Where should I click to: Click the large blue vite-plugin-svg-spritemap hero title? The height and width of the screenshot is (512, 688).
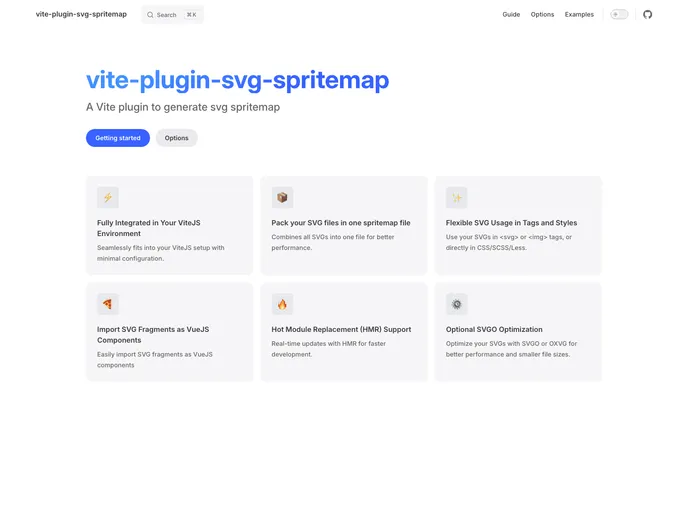pyautogui.click(x=237, y=80)
